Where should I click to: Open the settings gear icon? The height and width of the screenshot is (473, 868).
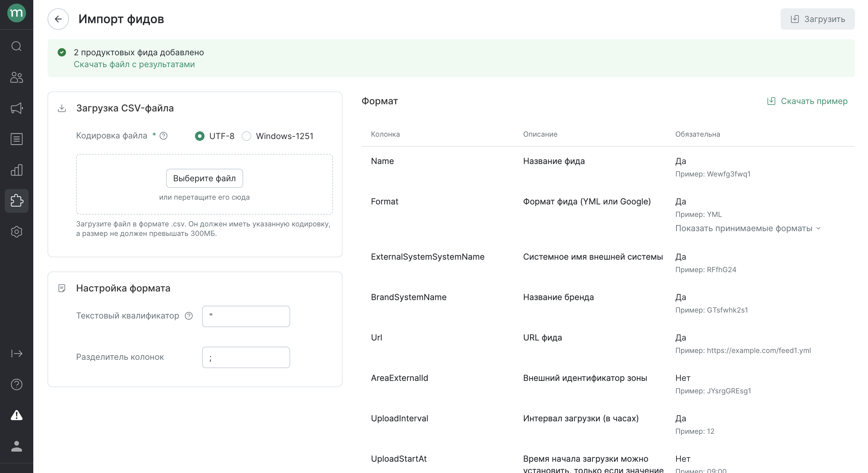17,232
